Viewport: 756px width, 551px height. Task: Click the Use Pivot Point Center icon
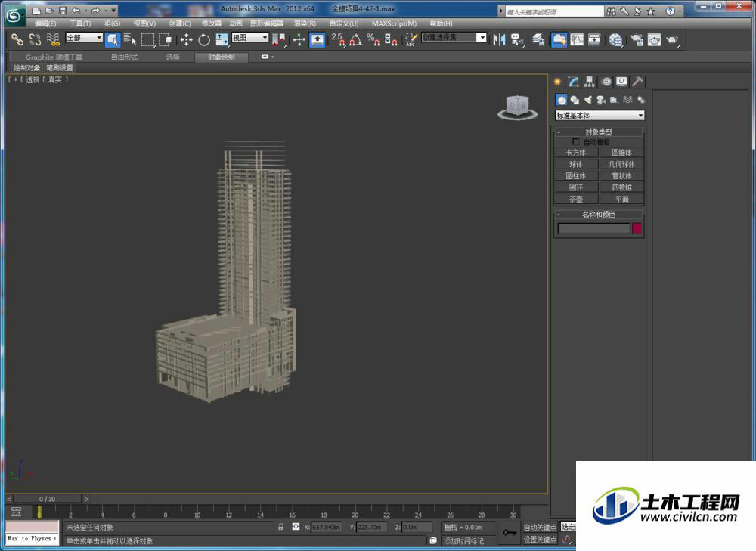pos(279,39)
